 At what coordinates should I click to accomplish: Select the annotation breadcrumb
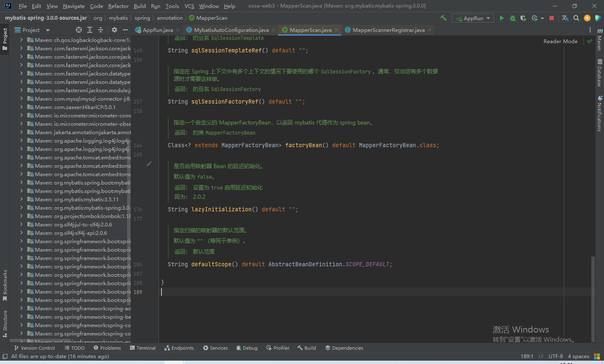(x=170, y=18)
